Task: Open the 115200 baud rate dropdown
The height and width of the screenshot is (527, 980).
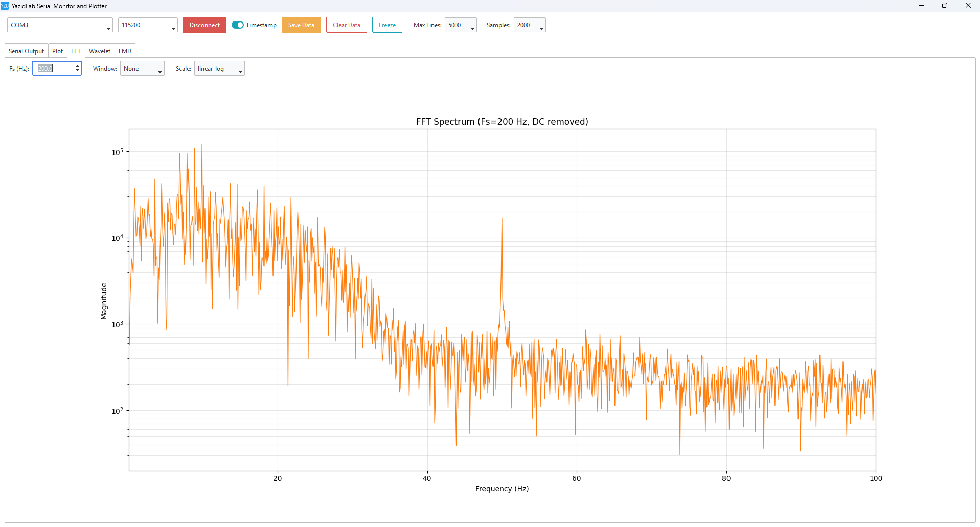Action: [148, 25]
